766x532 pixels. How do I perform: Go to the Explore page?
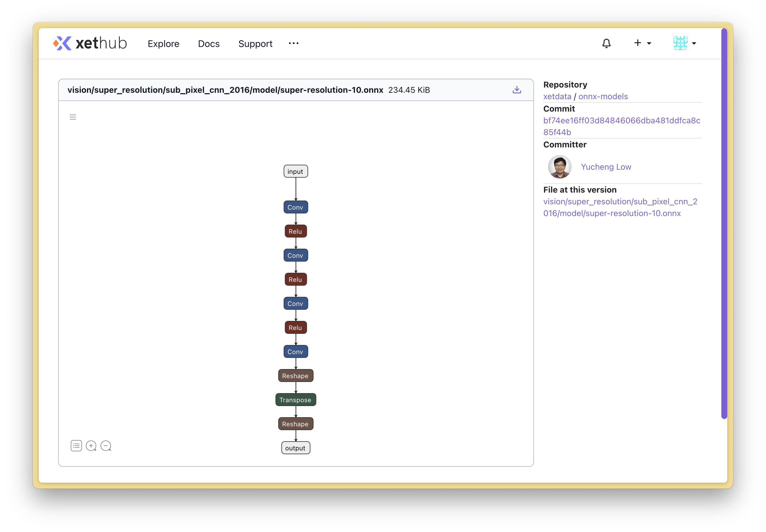(163, 44)
